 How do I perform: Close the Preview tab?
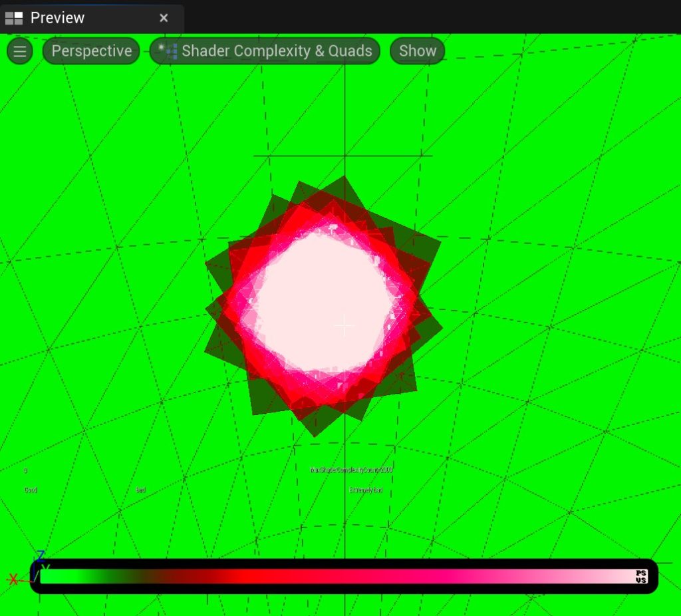point(164,18)
